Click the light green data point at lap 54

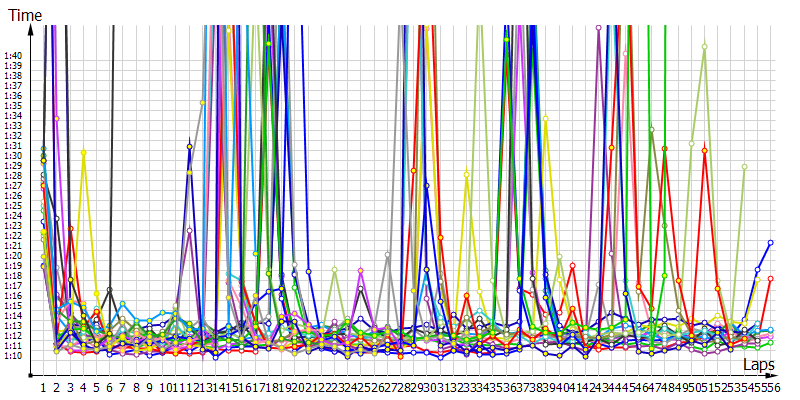coord(744,167)
